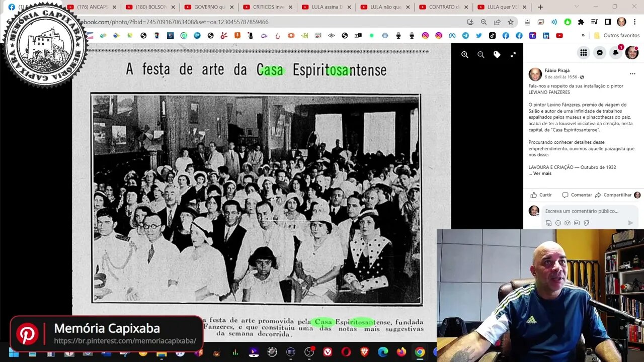
Task: Open Telegram bookmark
Action: [465, 36]
